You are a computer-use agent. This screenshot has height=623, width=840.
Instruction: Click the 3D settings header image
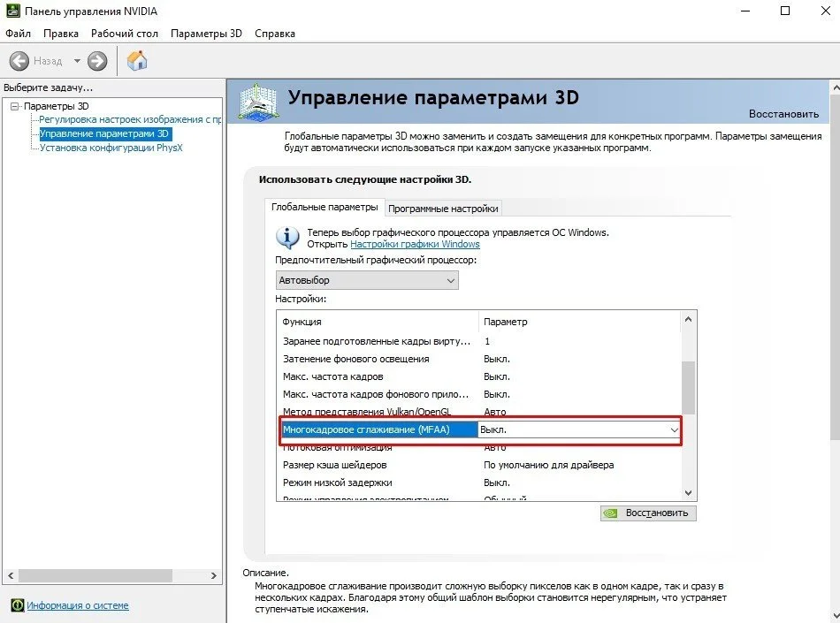click(258, 102)
